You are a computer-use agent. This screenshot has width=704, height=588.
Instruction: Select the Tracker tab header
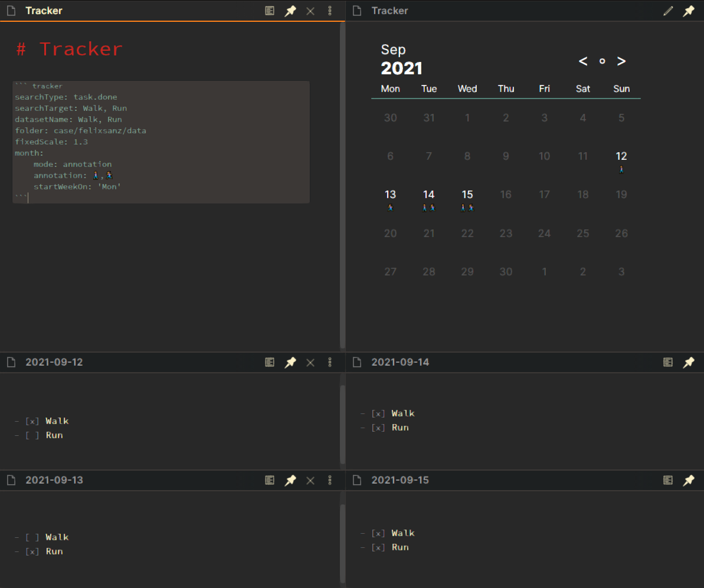[44, 11]
